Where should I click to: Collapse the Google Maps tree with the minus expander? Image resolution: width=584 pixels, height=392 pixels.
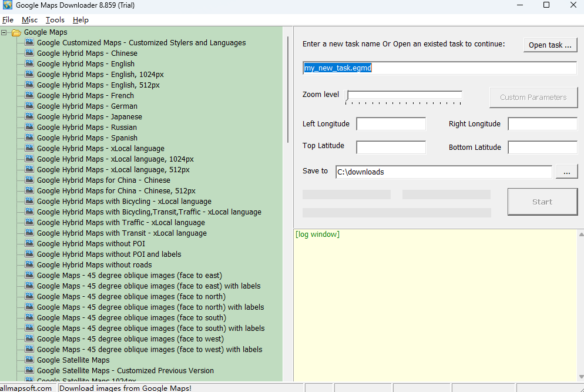click(5, 32)
